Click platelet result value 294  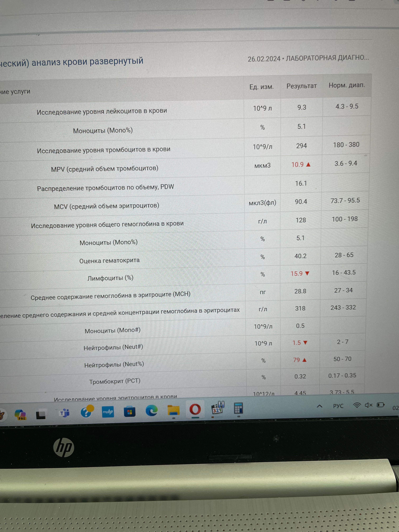coord(301,146)
